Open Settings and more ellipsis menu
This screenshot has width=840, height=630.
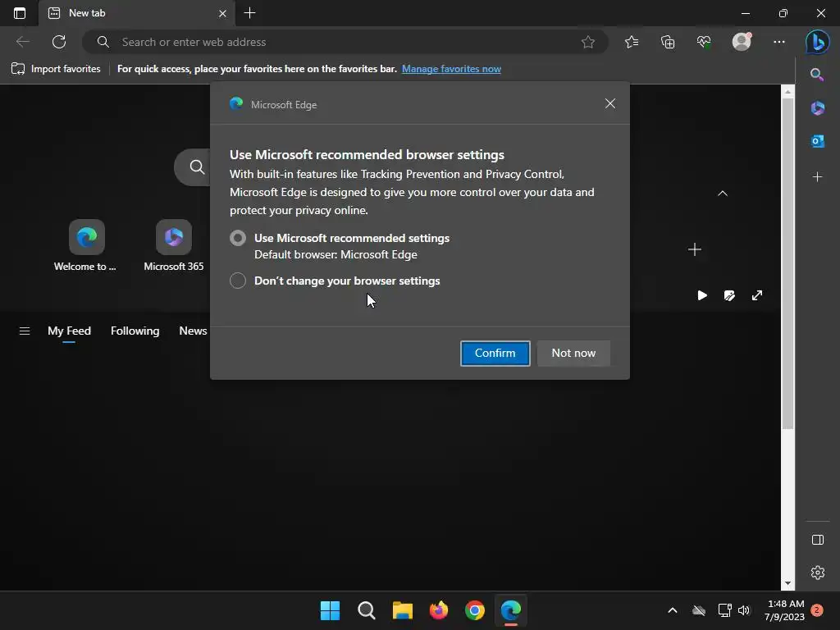click(x=779, y=42)
